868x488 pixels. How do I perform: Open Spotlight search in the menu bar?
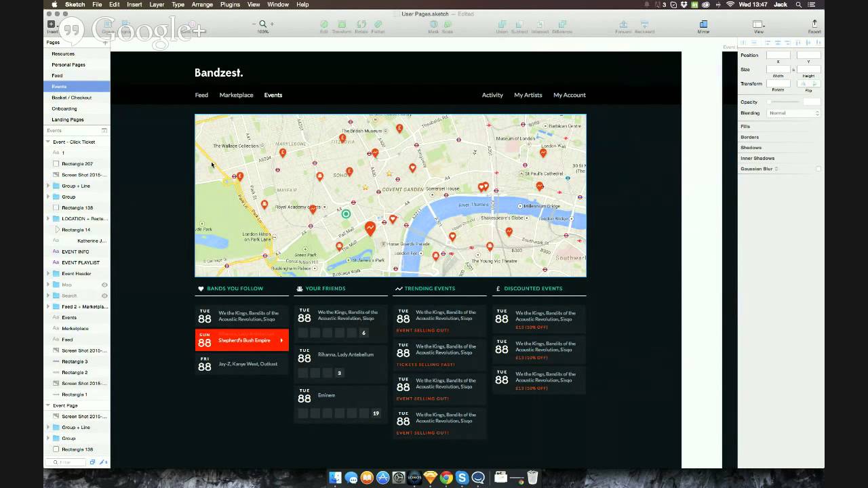tap(800, 5)
